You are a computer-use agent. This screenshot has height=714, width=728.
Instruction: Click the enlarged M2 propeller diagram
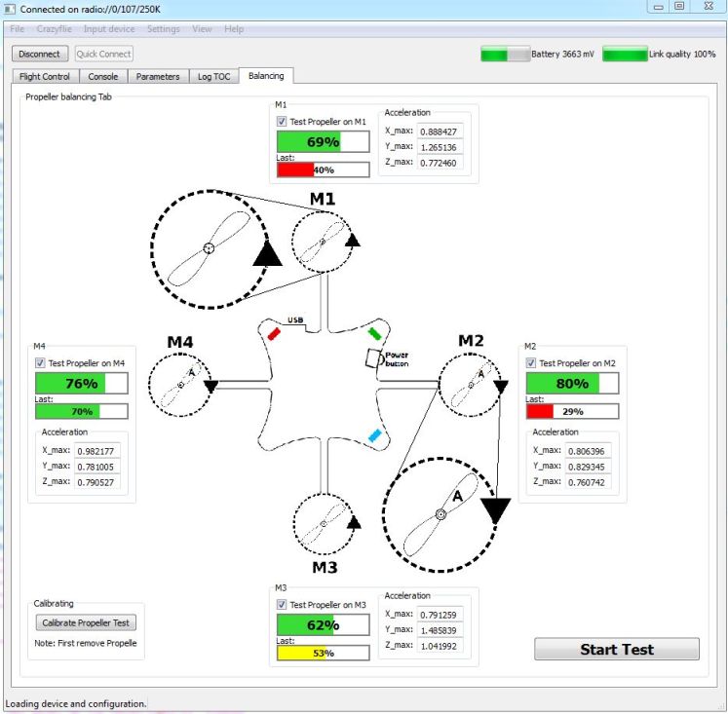441,513
